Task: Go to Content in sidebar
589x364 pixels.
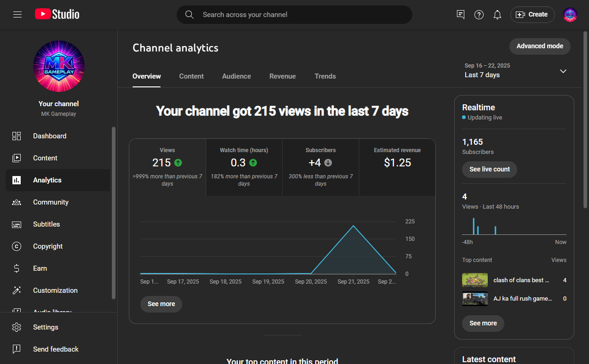Action: 45,158
